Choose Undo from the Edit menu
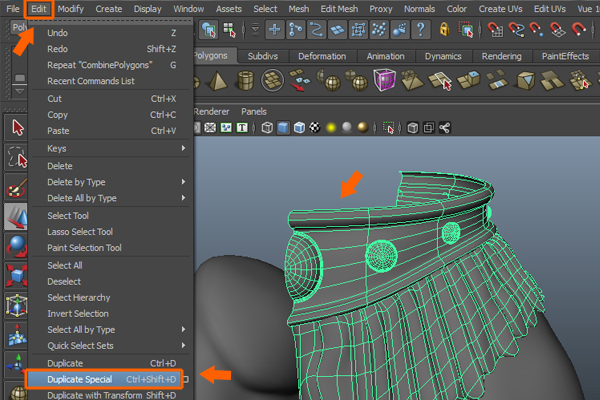Screen dimensions: 600x400 (110, 33)
